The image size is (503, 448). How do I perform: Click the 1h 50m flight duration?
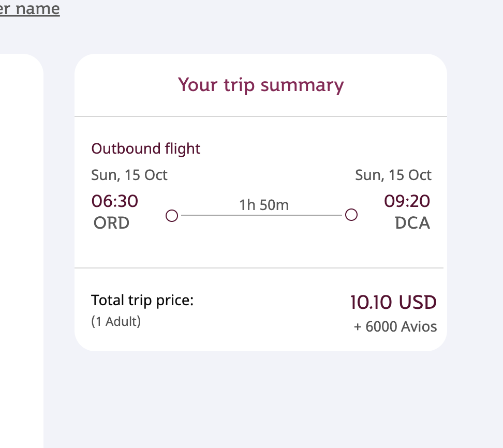point(264,205)
